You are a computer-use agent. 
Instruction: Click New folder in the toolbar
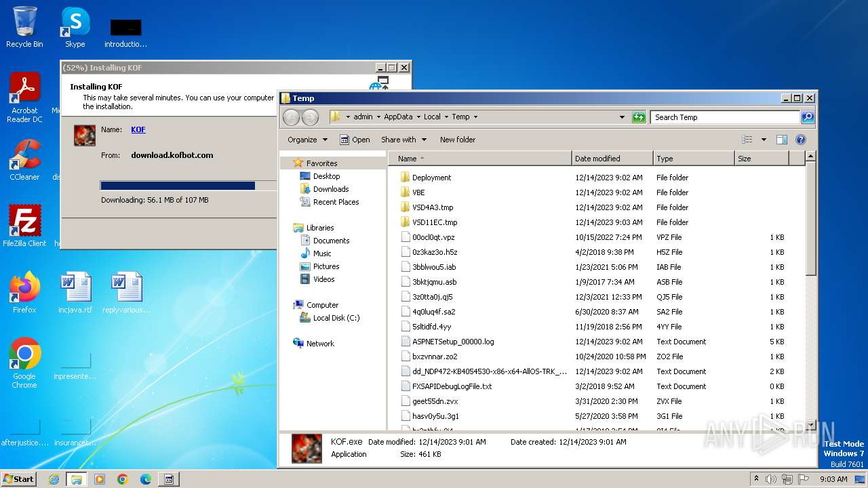pos(458,140)
